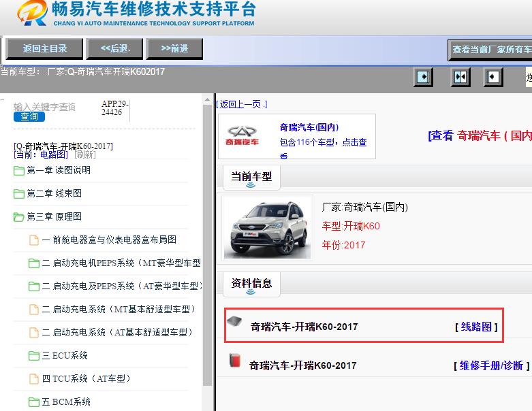Click the expand-left-panel arrow icon in the gray bar
This screenshot has width=532, height=411.
423,77
